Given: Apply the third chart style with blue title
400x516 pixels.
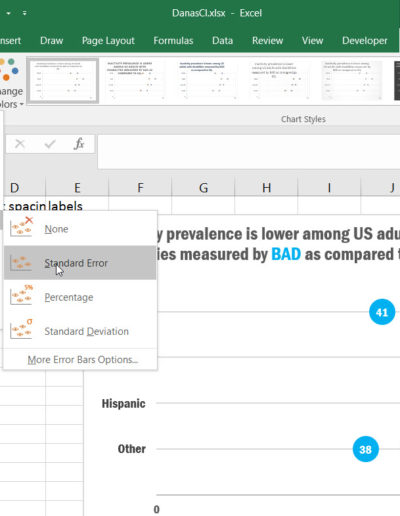Looking at the screenshot, I should 207,80.
